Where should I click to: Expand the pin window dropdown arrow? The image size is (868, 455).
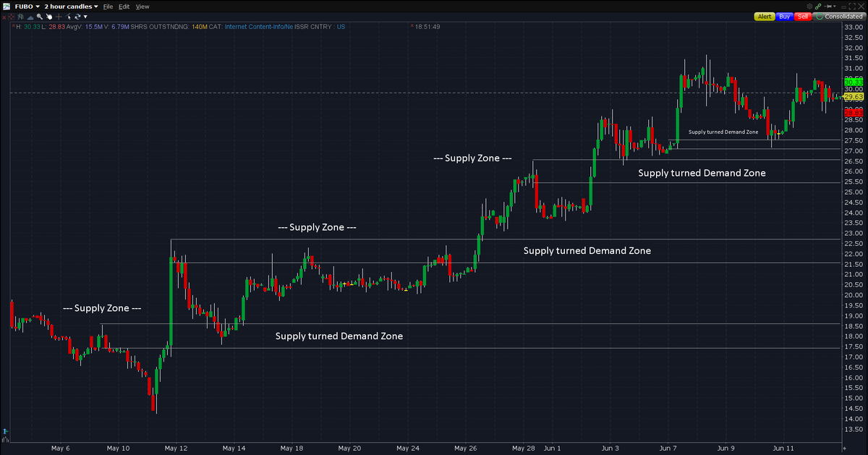tap(835, 6)
